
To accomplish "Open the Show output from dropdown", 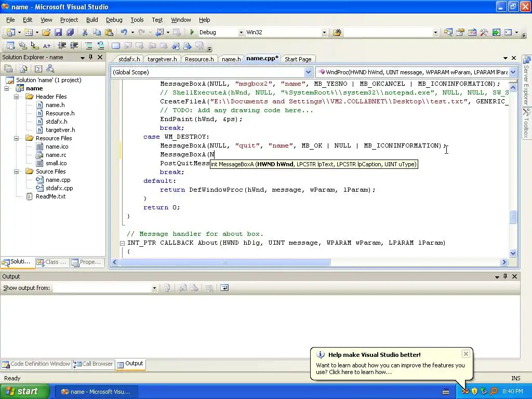I will 154,288.
